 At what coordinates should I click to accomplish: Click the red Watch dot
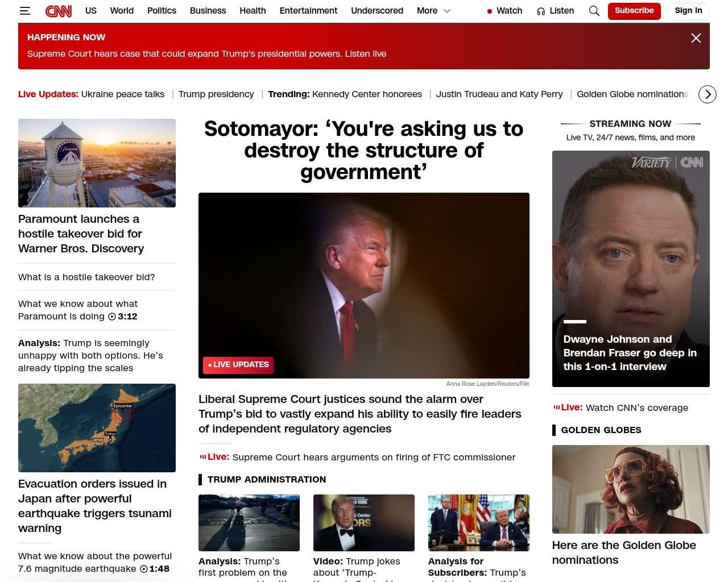click(x=490, y=11)
